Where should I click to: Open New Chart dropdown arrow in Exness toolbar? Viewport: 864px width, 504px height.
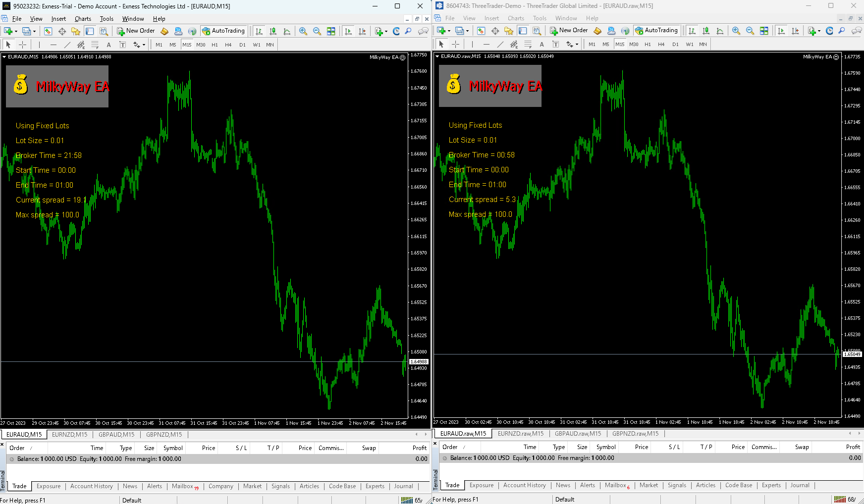[16, 31]
